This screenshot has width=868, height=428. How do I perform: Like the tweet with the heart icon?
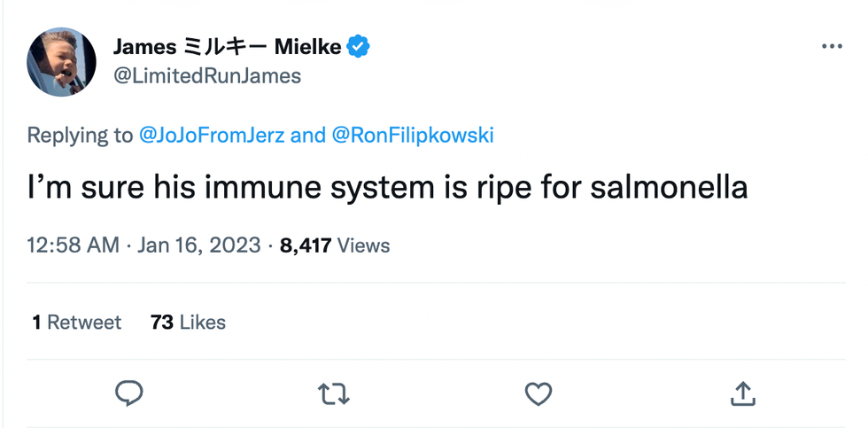(x=538, y=392)
